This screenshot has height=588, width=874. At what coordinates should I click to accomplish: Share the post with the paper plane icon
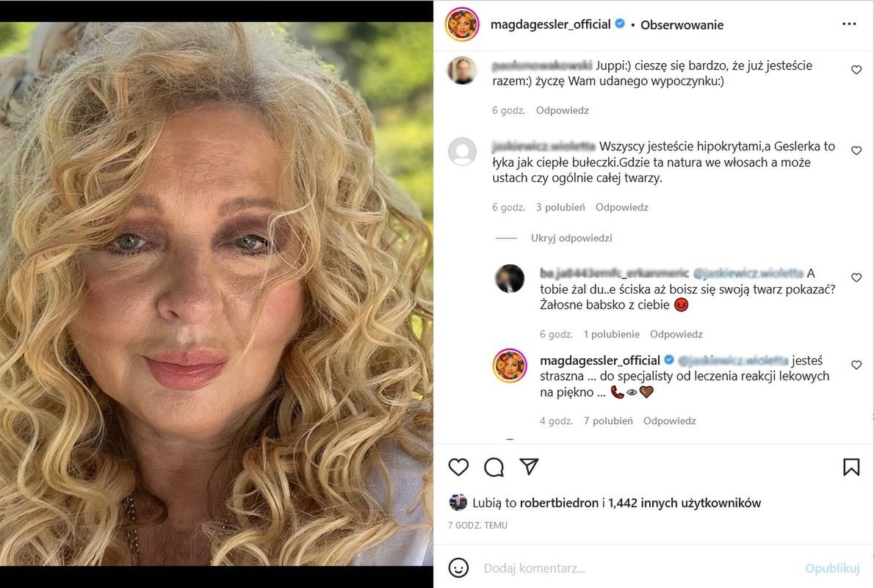(x=529, y=467)
